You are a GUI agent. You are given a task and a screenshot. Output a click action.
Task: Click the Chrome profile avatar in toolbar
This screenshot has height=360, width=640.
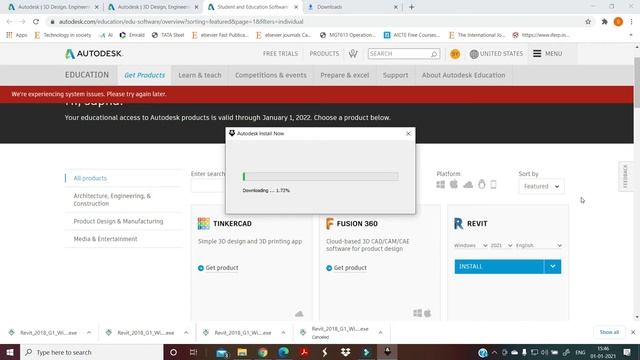point(618,22)
